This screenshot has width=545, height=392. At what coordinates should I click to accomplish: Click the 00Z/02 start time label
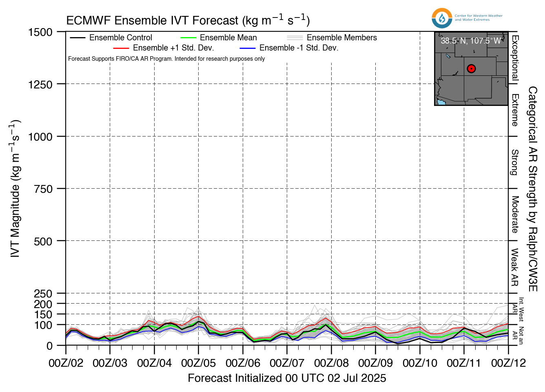click(x=66, y=363)
